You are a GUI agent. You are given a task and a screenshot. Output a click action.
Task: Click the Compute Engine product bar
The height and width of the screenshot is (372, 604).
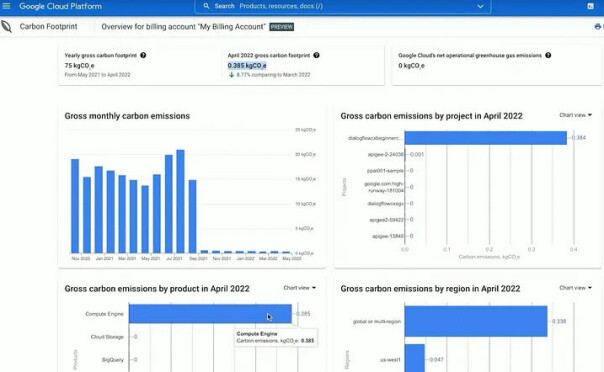coord(210,314)
